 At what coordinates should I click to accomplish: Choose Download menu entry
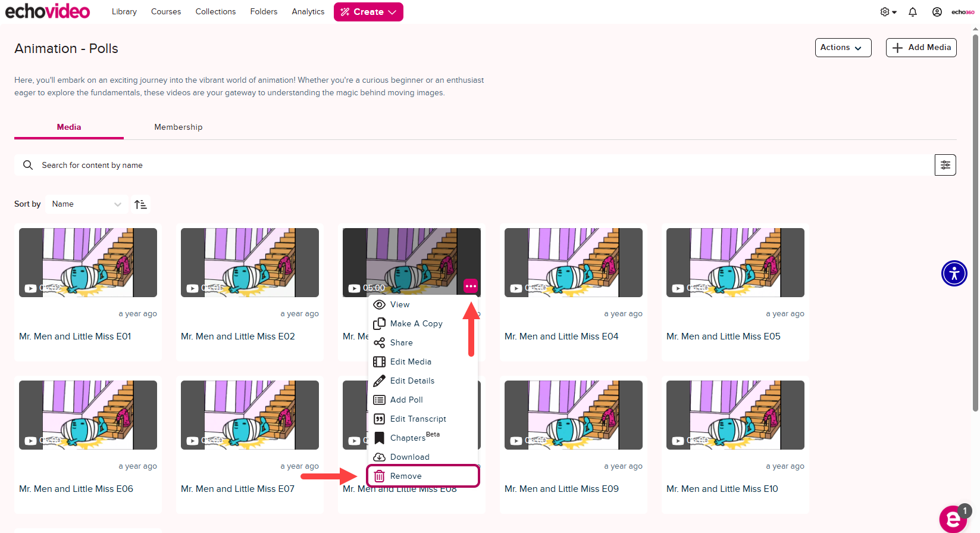pyautogui.click(x=422, y=457)
